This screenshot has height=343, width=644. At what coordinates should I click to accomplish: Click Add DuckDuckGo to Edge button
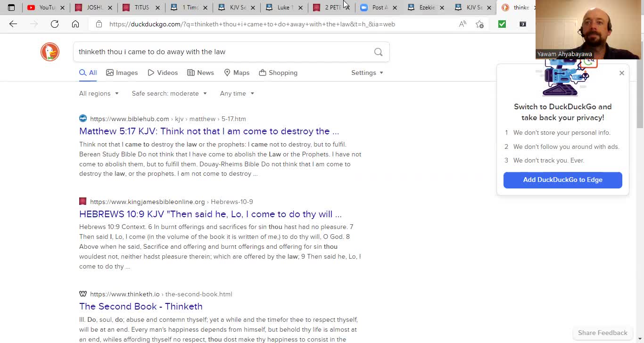pos(563,180)
